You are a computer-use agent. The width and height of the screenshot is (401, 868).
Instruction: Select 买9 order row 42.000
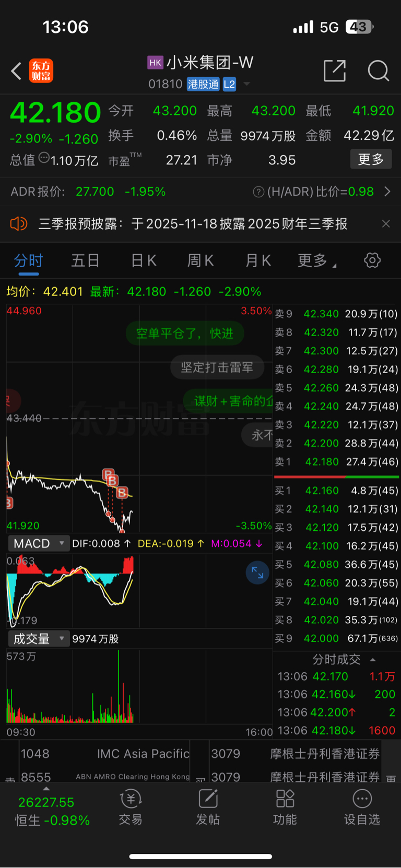pos(336,638)
